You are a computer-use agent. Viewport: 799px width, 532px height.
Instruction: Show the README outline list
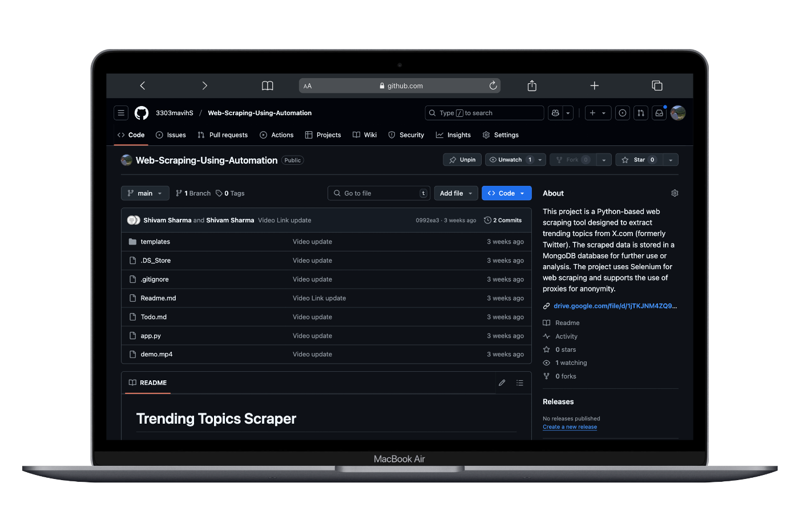[520, 383]
